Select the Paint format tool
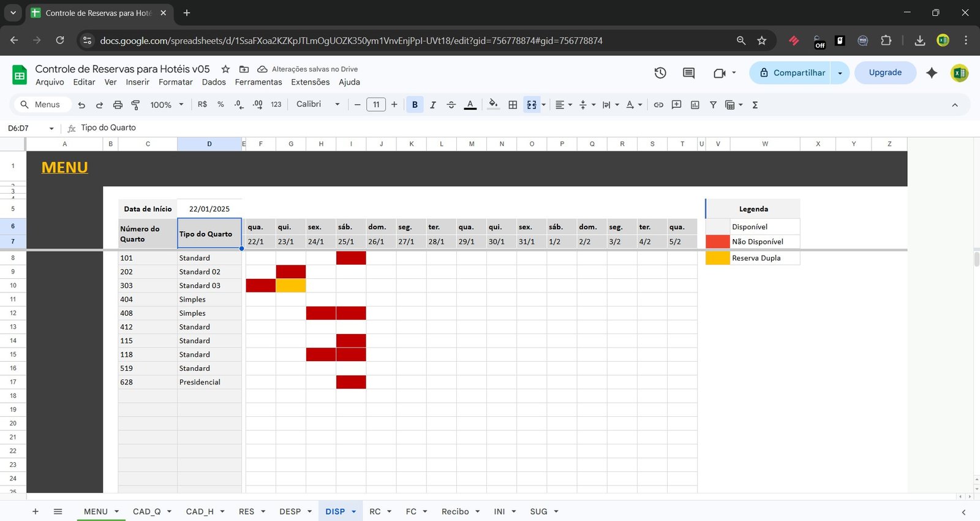Image resolution: width=980 pixels, height=521 pixels. [x=135, y=105]
